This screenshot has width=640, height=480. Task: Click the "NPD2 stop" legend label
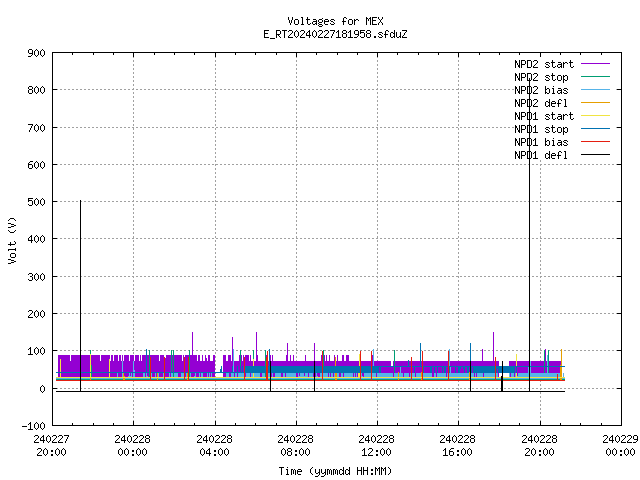pos(541,77)
